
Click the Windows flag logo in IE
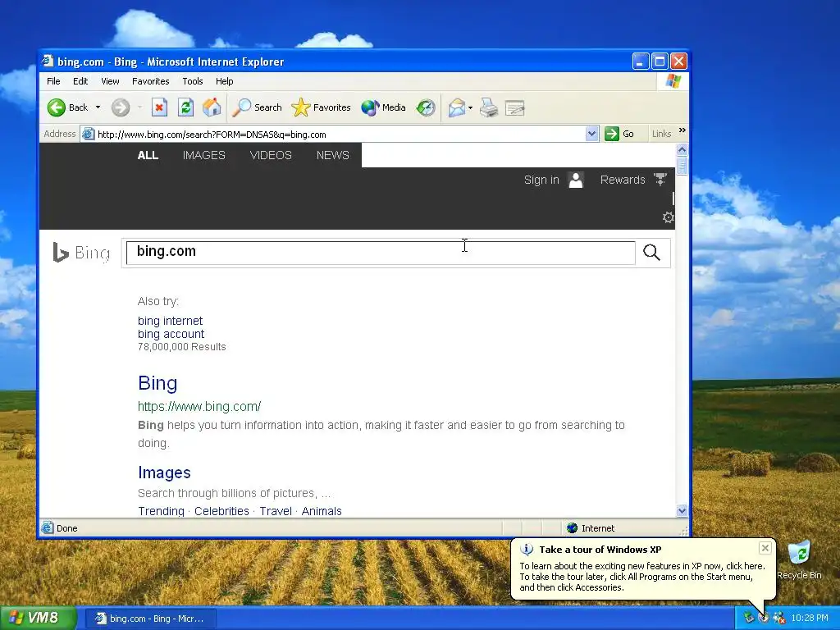[x=673, y=81]
